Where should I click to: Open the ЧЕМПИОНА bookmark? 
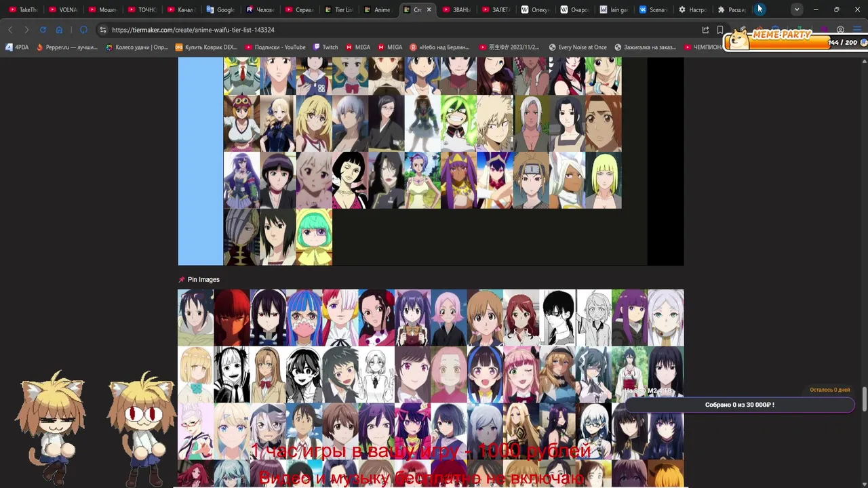(703, 47)
